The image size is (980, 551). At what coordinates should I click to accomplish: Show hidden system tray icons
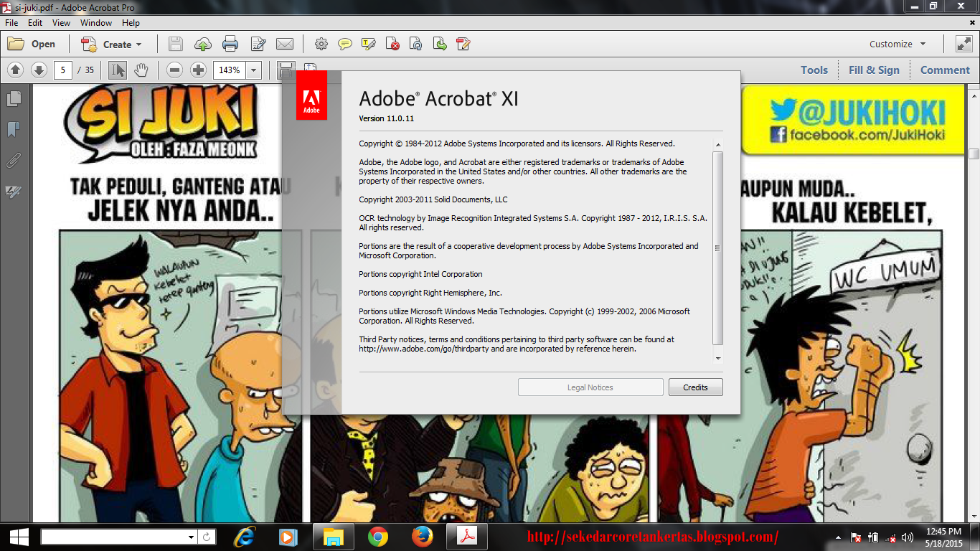click(838, 537)
